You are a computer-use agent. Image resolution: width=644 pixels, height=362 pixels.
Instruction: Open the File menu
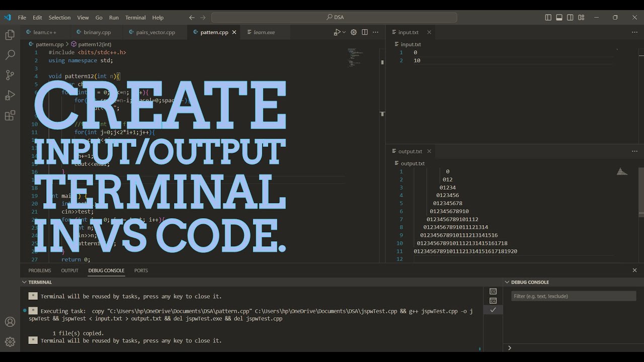point(22,17)
